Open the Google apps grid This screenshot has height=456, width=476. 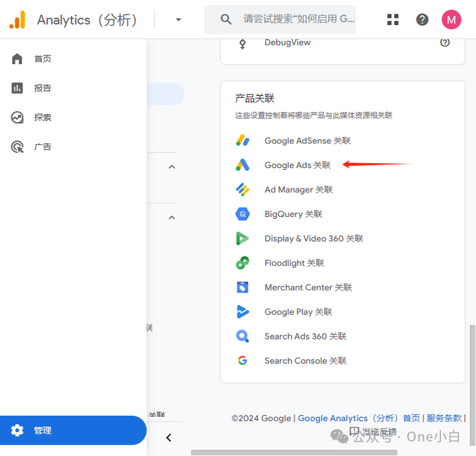click(393, 20)
